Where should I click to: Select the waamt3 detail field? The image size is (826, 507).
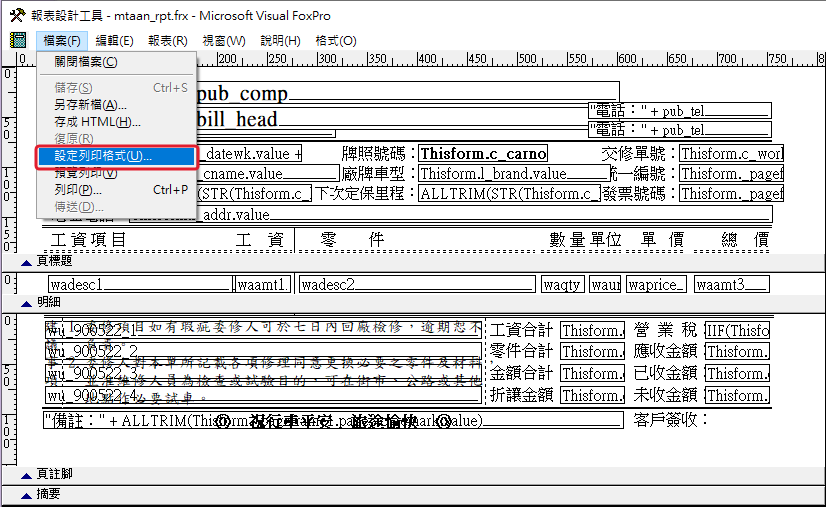tap(732, 285)
